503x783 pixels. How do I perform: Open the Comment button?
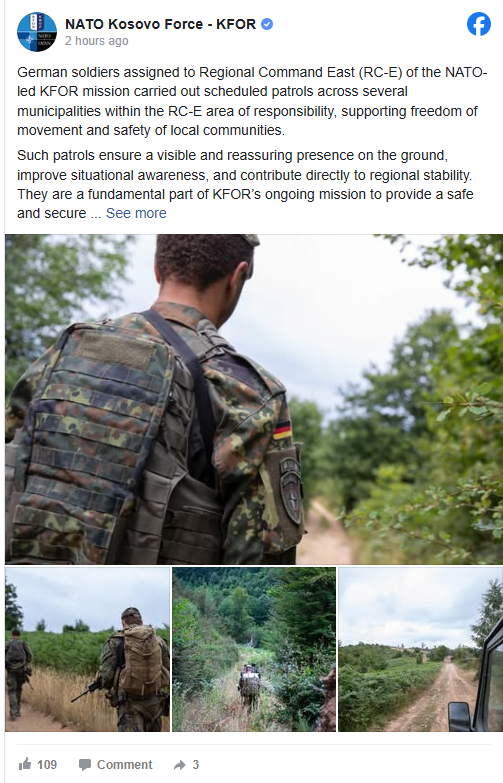(x=115, y=765)
